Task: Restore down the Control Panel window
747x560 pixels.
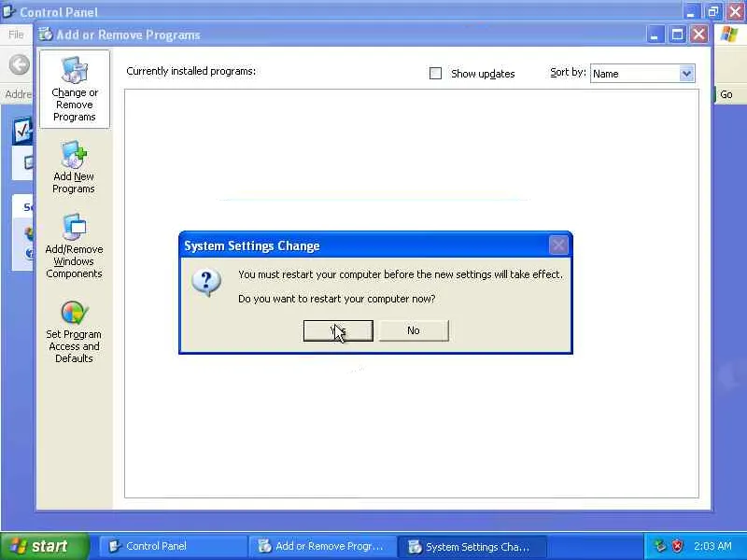Action: pyautogui.click(x=713, y=11)
